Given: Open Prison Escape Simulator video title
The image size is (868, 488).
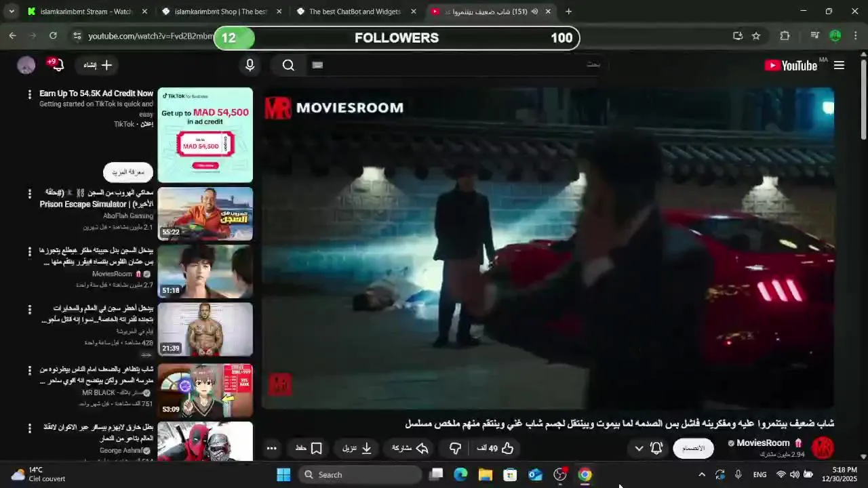Looking at the screenshot, I should pyautogui.click(x=96, y=199).
